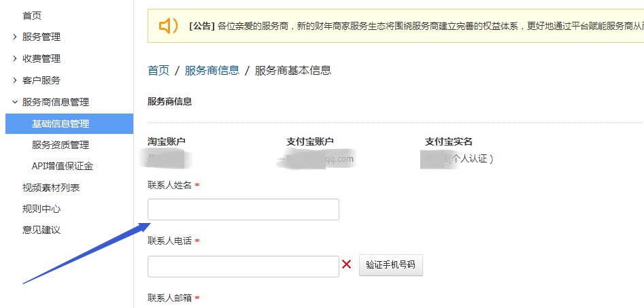Screen dimensions: 644x308
Task: Click the announcement speaker icon
Action: coord(168,26)
